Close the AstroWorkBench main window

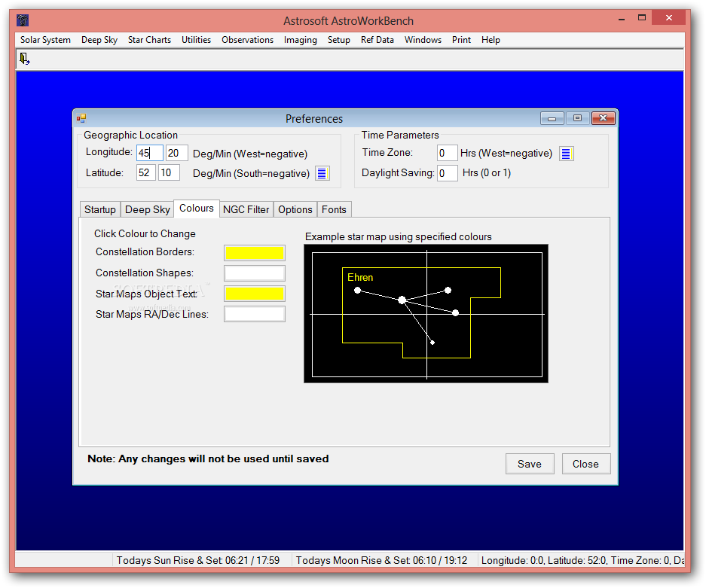click(x=669, y=18)
